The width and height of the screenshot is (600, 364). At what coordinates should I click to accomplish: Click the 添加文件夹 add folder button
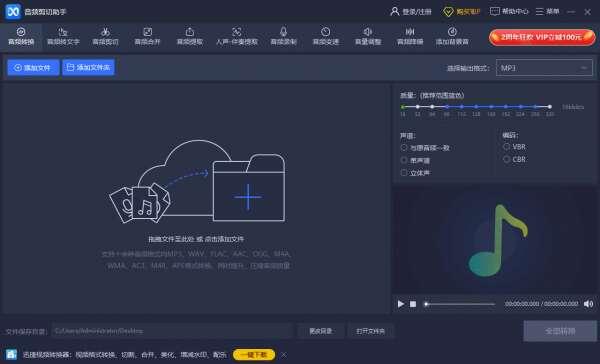point(88,67)
